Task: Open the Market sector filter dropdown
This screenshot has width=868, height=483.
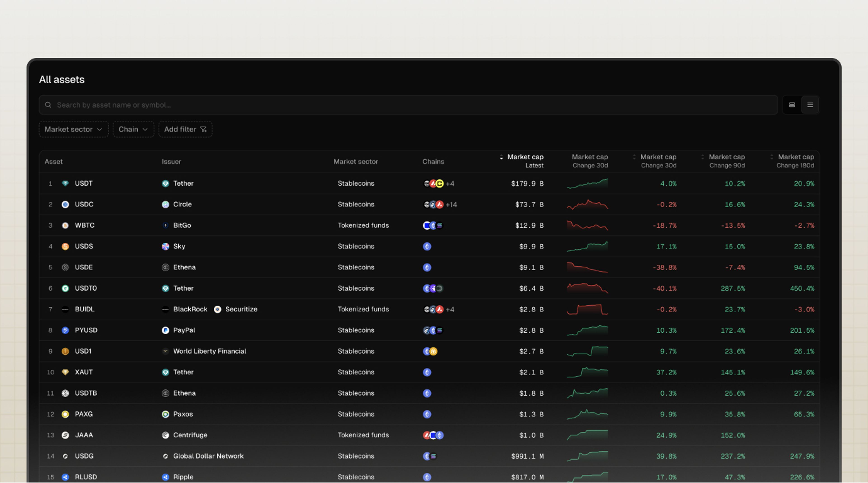Action: 73,129
